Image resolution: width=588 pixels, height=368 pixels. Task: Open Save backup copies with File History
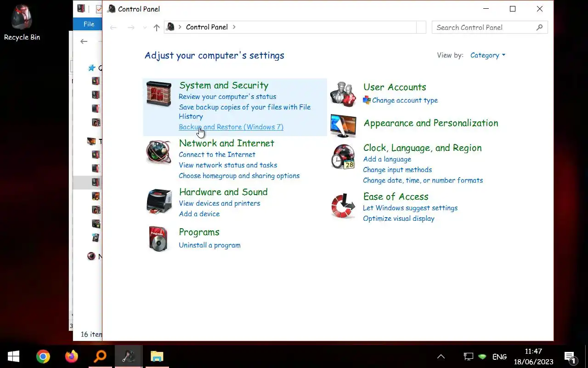click(245, 112)
